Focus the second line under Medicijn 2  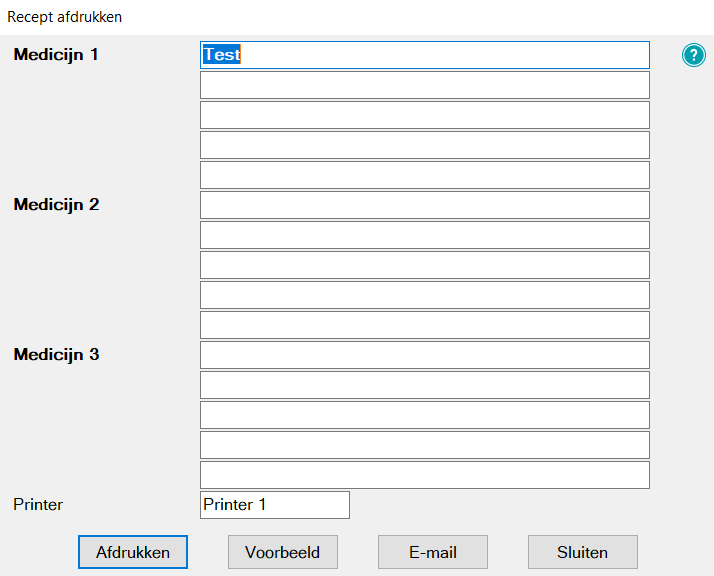tap(425, 235)
